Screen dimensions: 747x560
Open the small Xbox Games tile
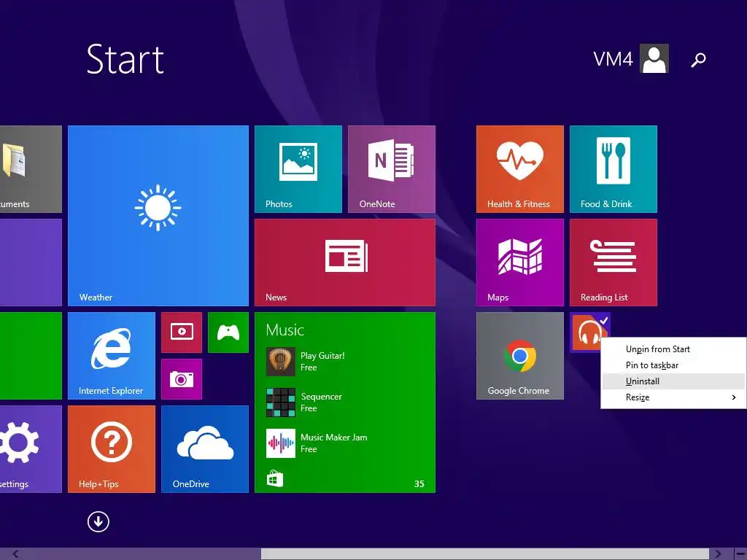pyautogui.click(x=228, y=332)
